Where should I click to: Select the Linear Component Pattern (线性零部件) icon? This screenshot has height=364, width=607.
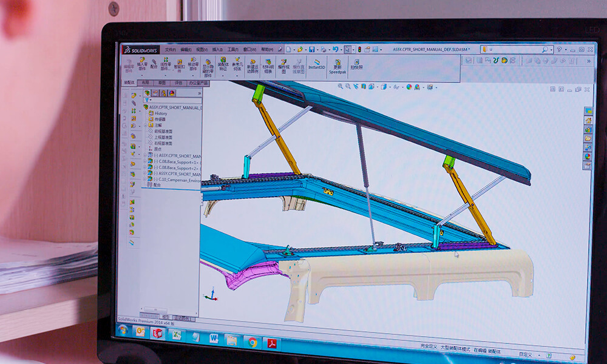pos(166,60)
